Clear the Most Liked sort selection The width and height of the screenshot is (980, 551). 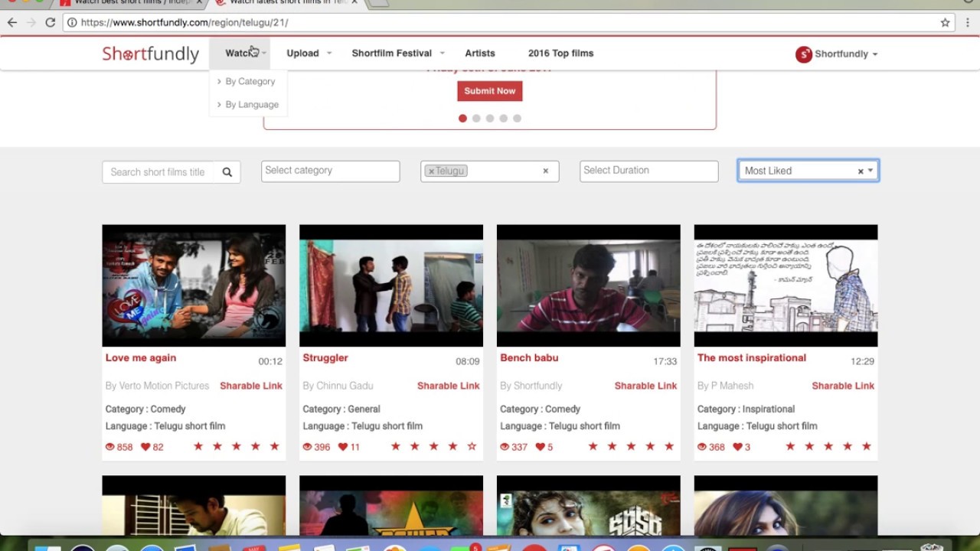(x=861, y=171)
